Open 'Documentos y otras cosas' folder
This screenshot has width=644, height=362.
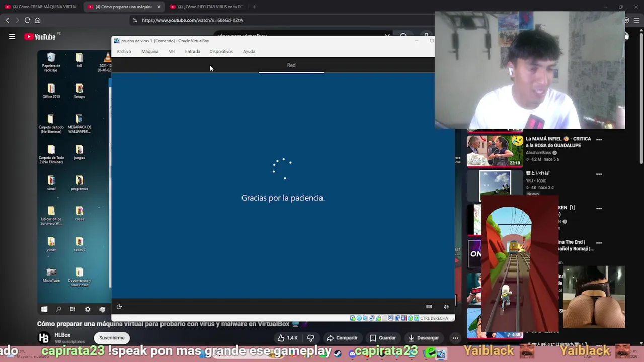tap(79, 278)
